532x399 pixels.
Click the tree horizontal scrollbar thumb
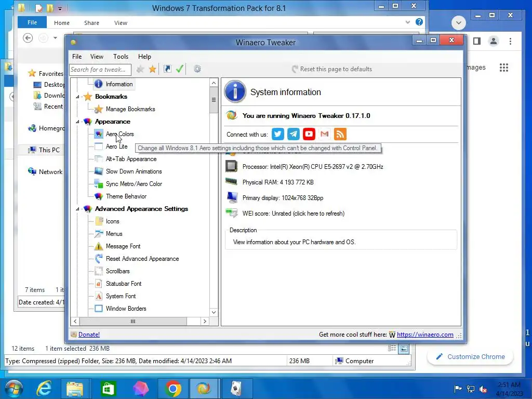133,321
